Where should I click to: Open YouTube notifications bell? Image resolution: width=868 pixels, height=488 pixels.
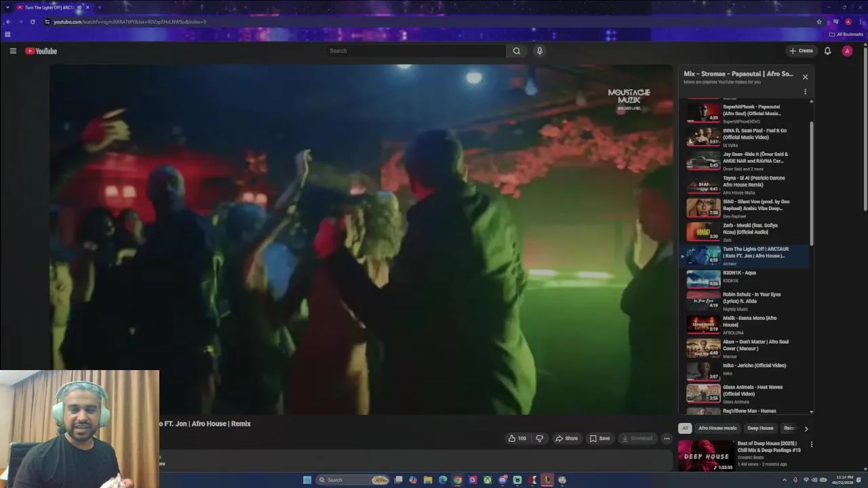point(827,51)
